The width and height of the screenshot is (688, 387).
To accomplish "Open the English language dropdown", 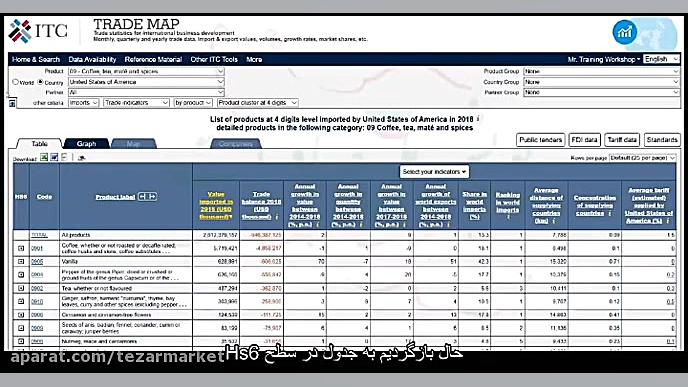I will (661, 59).
